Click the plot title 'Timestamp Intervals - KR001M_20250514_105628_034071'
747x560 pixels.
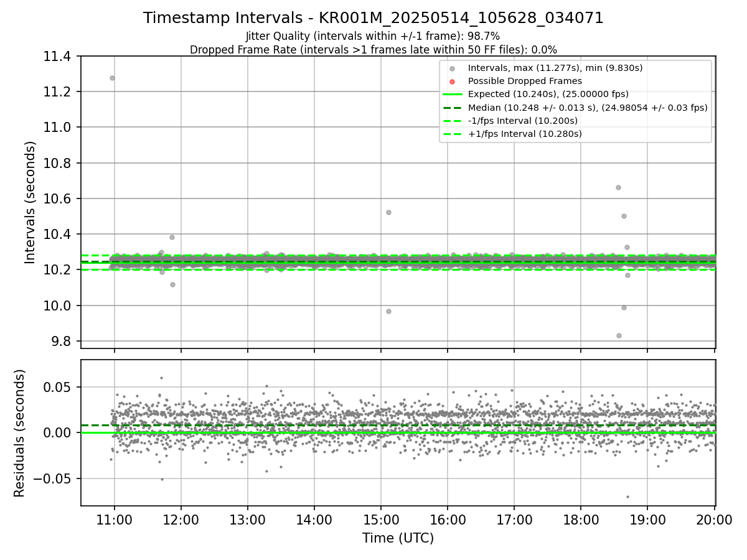374,18
